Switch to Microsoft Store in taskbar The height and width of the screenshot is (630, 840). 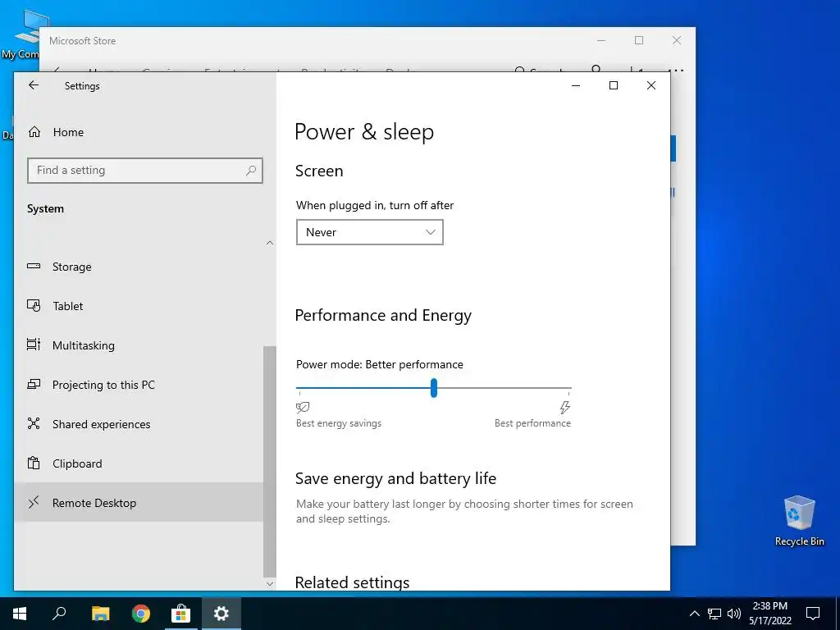pyautogui.click(x=181, y=614)
